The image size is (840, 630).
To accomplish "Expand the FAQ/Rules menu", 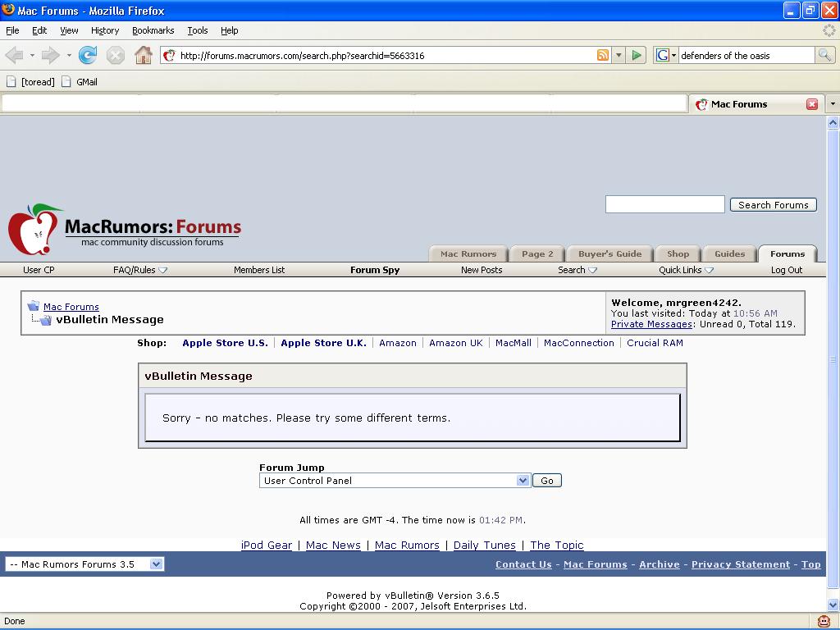I will 139,270.
